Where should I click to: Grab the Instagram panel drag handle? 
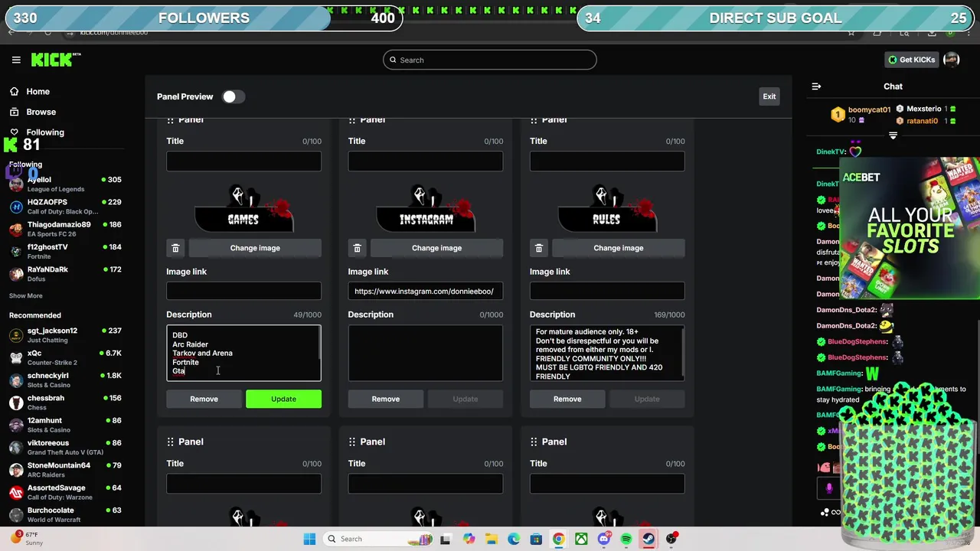point(352,120)
